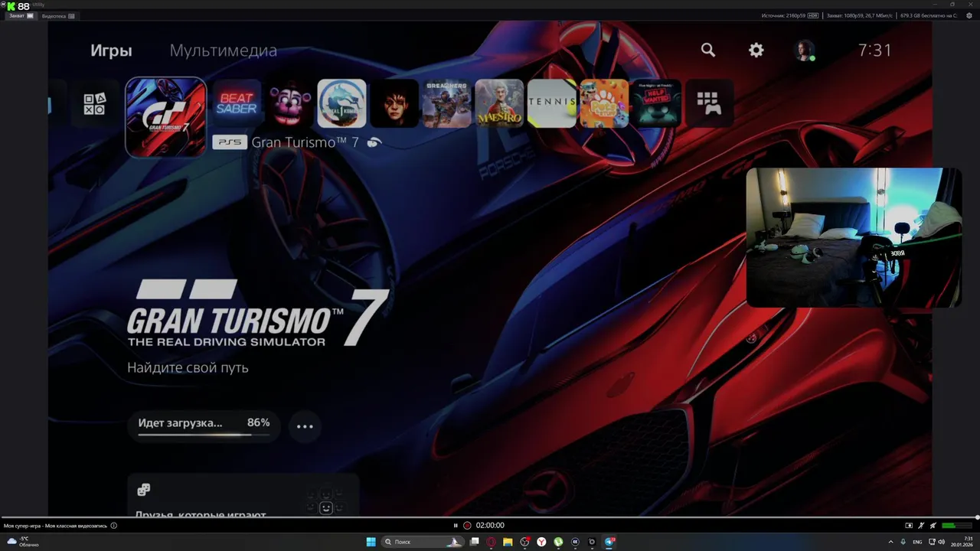Open the Game Library icon
Image resolution: width=980 pixels, height=551 pixels.
[x=709, y=103]
